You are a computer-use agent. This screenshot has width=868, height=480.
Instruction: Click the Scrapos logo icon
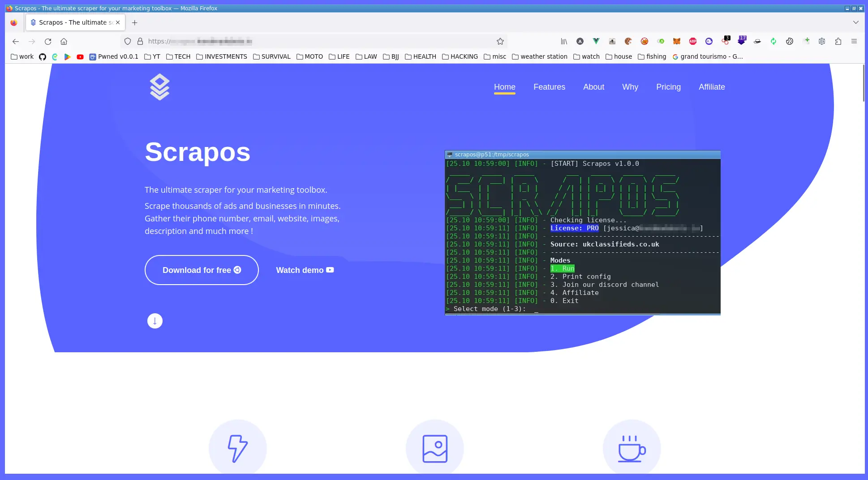159,87
